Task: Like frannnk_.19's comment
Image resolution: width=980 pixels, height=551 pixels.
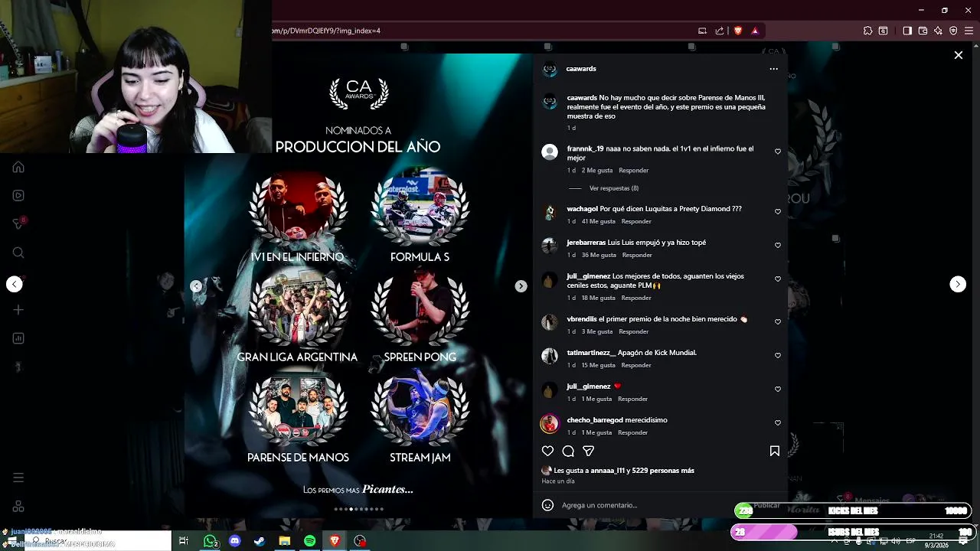Action: [778, 152]
